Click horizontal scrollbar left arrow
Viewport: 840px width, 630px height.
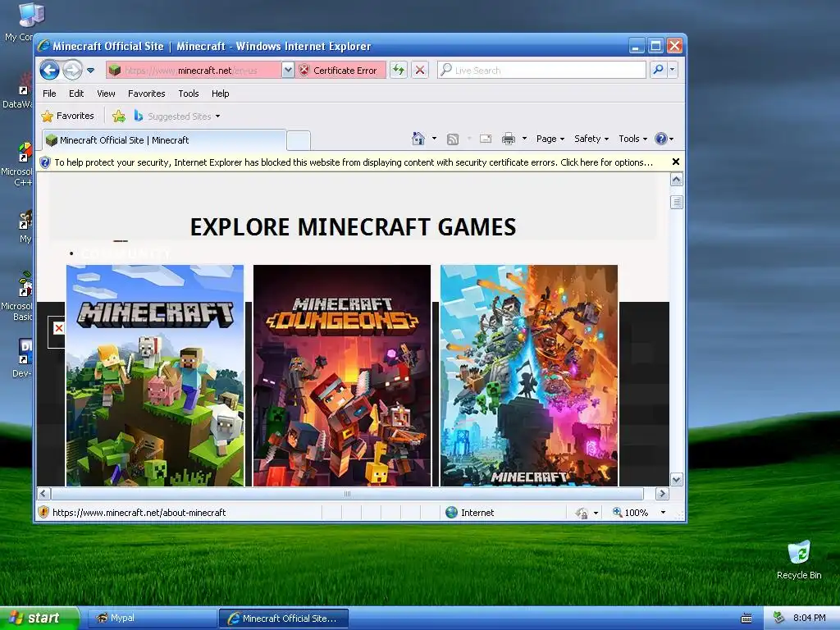[44, 493]
